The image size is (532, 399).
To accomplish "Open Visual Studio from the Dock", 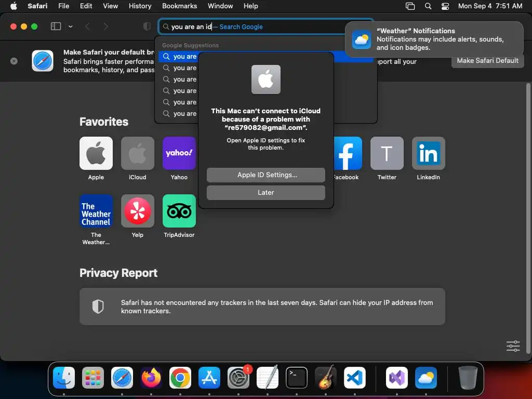I will (x=397, y=378).
